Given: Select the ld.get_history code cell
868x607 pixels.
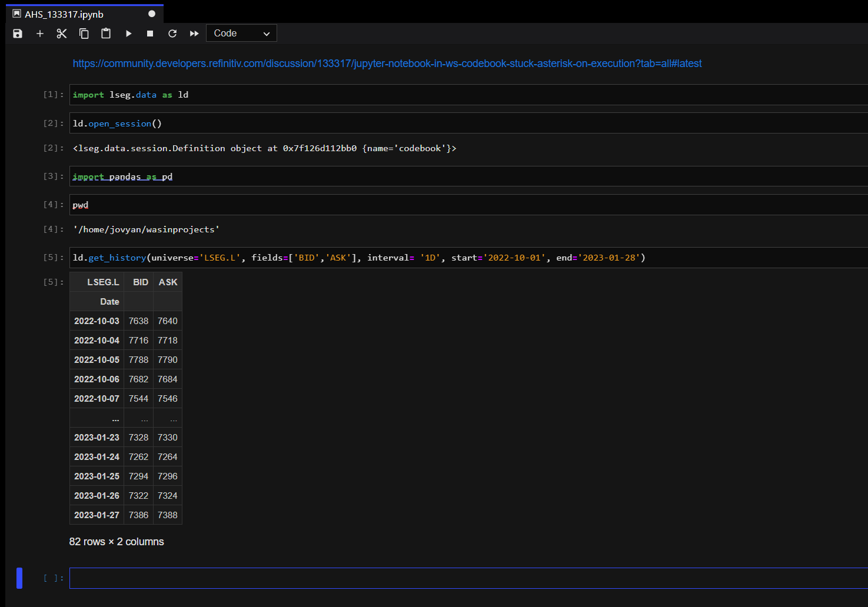Looking at the screenshot, I should click(353, 257).
